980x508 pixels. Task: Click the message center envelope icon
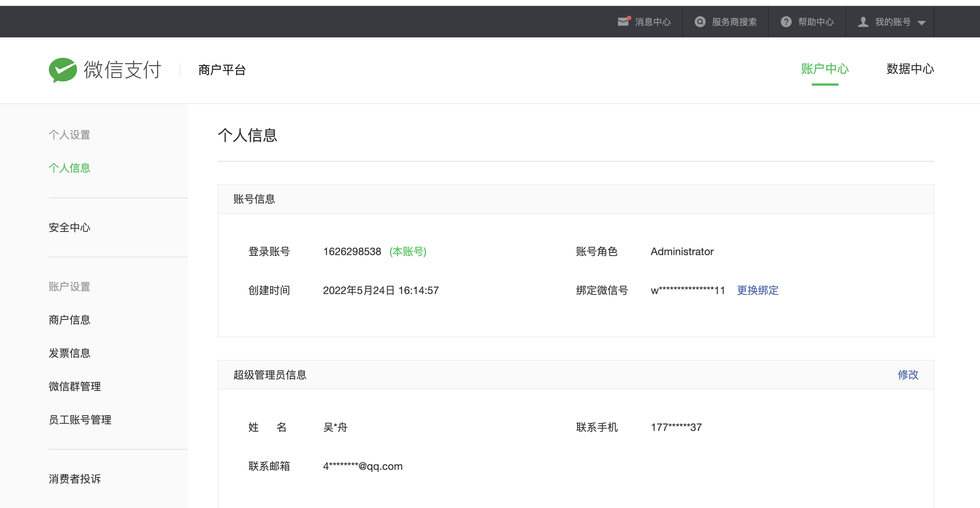[623, 22]
